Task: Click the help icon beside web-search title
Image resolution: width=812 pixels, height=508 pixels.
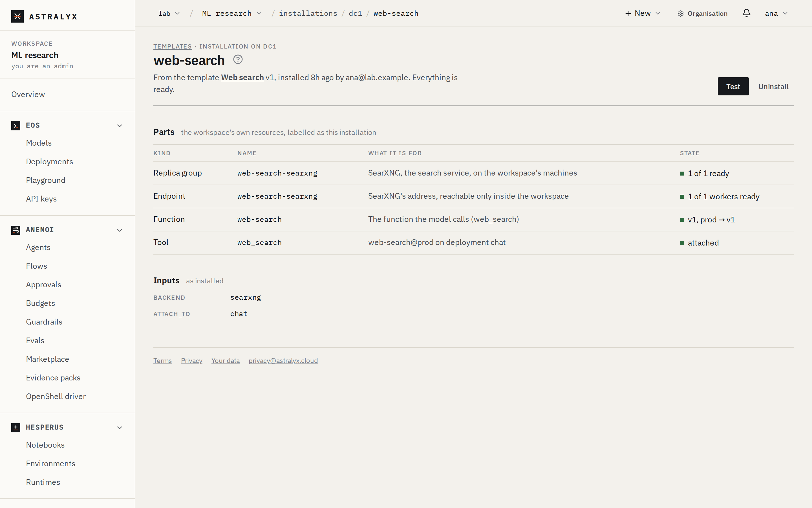Action: (238, 60)
